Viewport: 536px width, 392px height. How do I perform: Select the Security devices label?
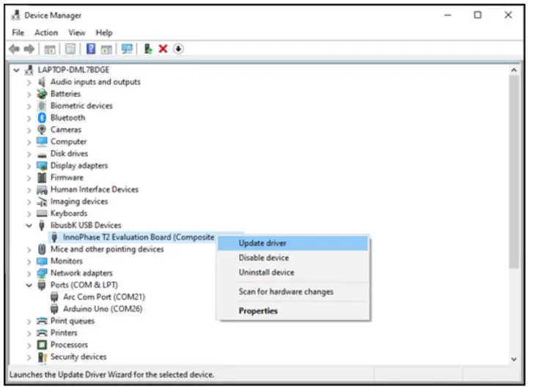[x=78, y=357]
